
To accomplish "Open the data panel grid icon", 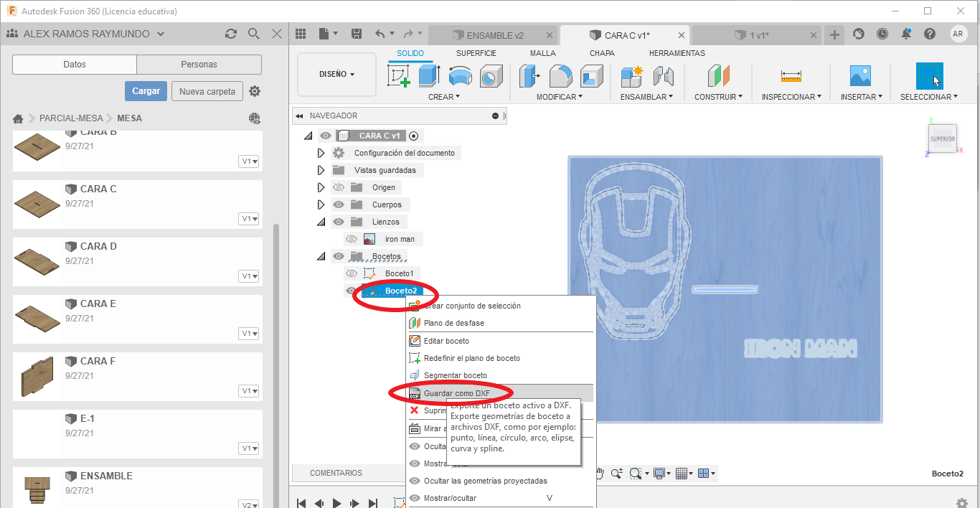I will coord(301,34).
